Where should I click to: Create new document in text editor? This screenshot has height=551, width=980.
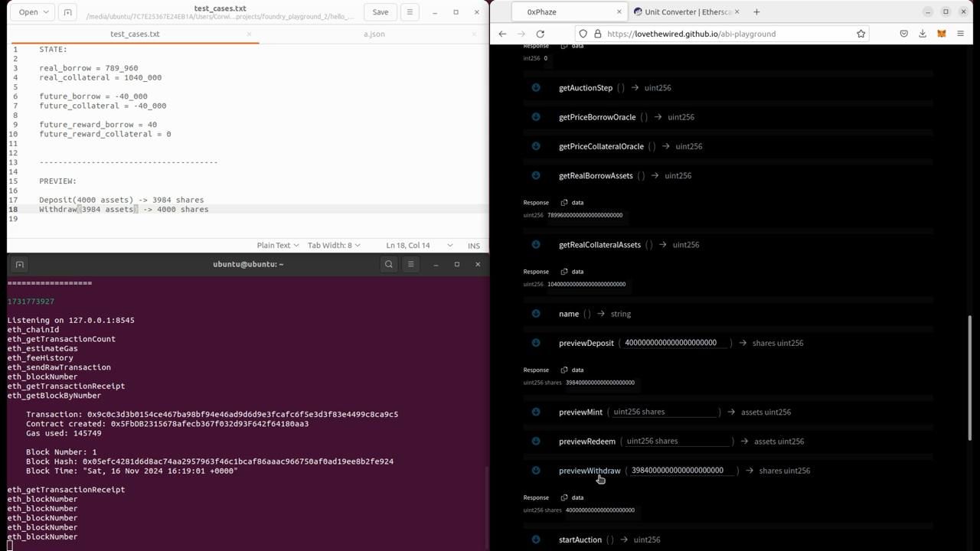[x=67, y=11]
